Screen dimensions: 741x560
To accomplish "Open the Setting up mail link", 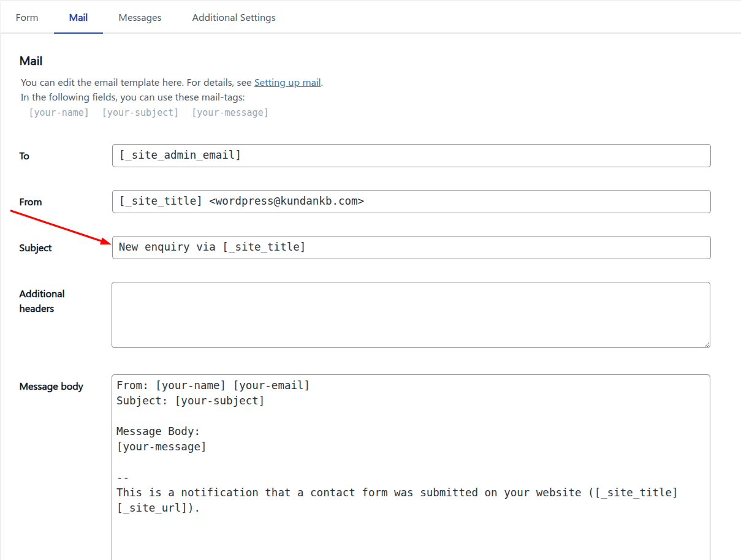I will coord(287,82).
